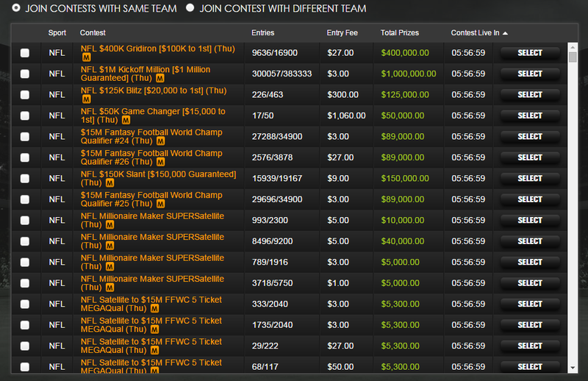The height and width of the screenshot is (381, 588).
Task: Click multi-entry M icon on $150K Slant
Action: click(x=110, y=183)
